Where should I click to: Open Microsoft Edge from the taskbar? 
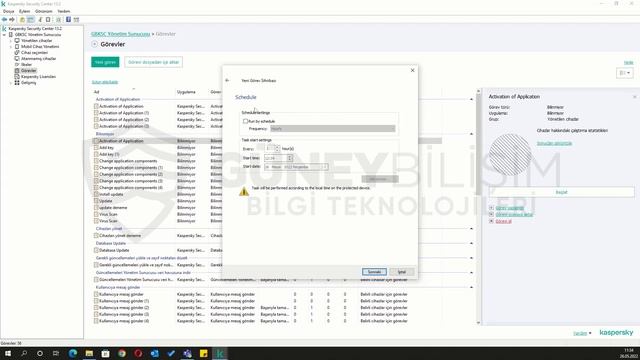pos(73,353)
